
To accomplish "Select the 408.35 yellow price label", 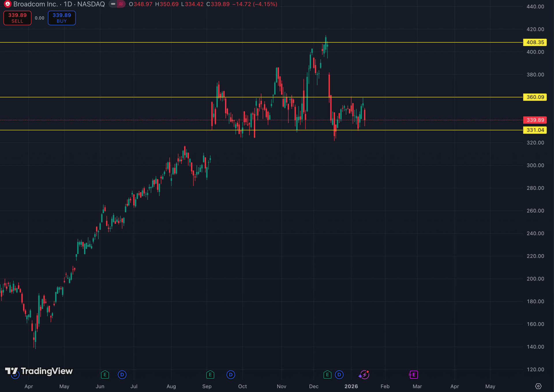I will point(535,42).
